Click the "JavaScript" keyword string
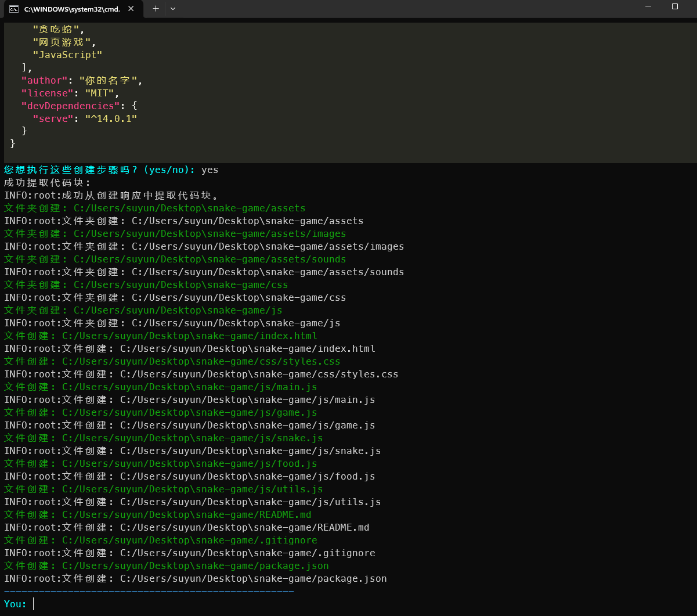The height and width of the screenshot is (616, 697). (67, 55)
